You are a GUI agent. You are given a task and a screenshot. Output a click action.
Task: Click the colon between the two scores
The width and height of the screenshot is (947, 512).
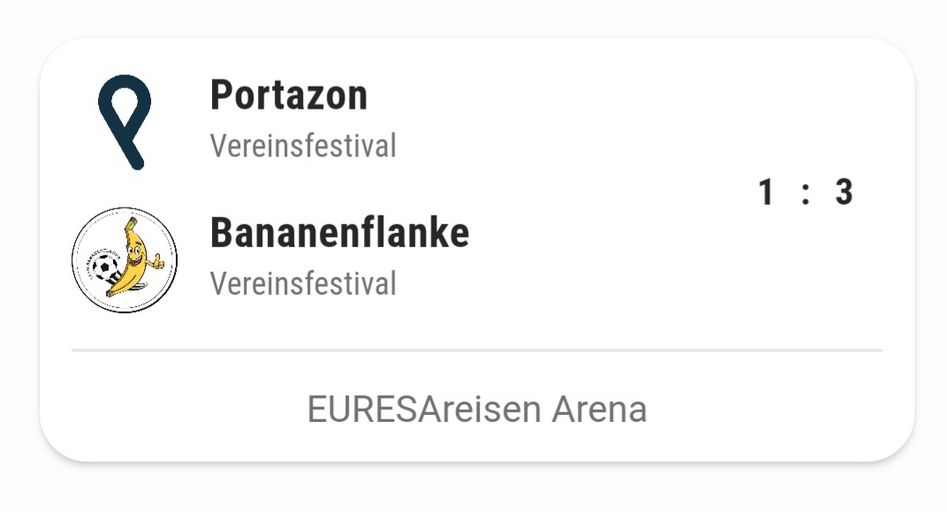point(805,193)
